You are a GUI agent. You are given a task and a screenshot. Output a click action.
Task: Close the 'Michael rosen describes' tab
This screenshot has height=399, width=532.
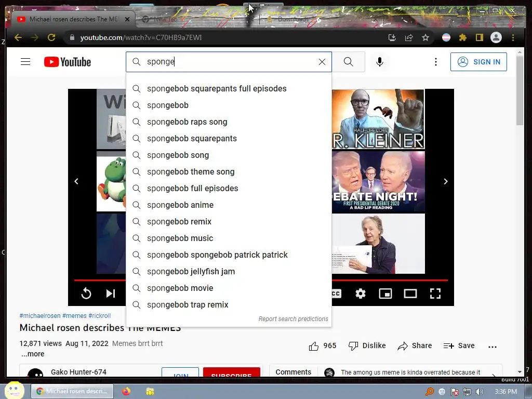127,19
